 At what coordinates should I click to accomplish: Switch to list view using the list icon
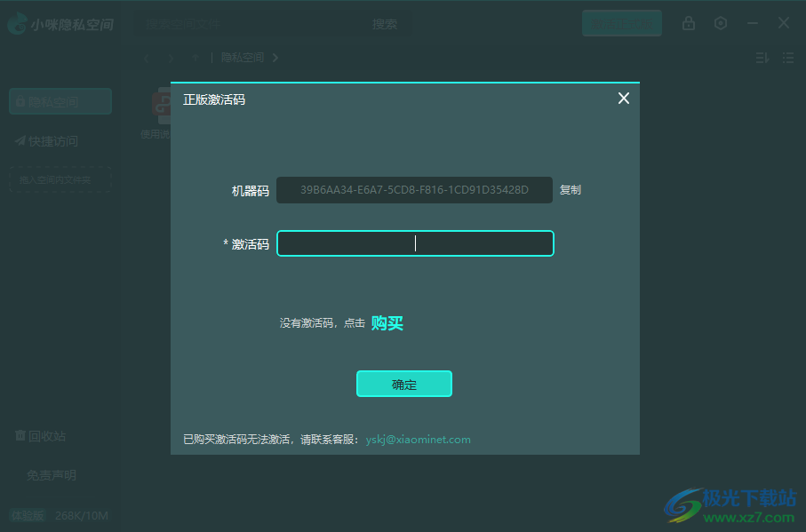pos(787,57)
